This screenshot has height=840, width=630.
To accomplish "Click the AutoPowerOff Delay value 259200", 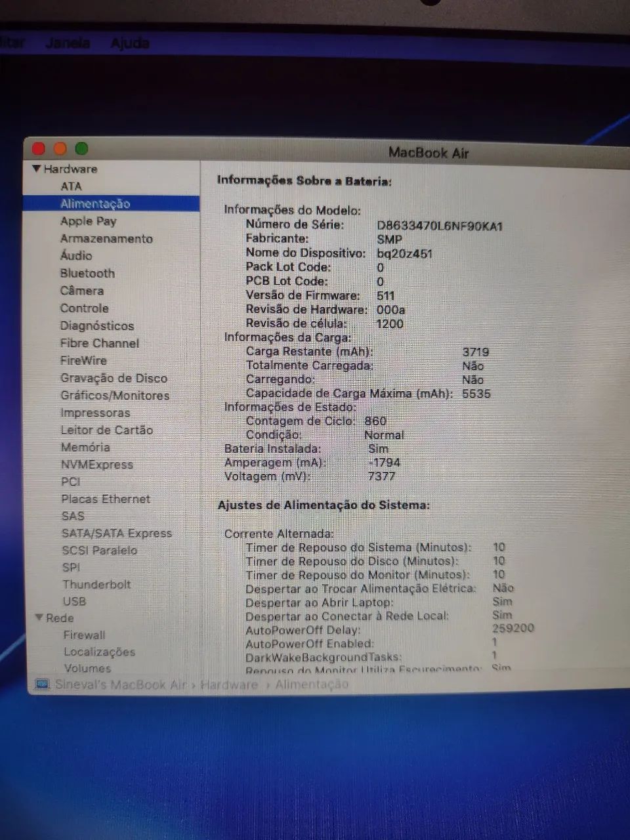I will (513, 628).
